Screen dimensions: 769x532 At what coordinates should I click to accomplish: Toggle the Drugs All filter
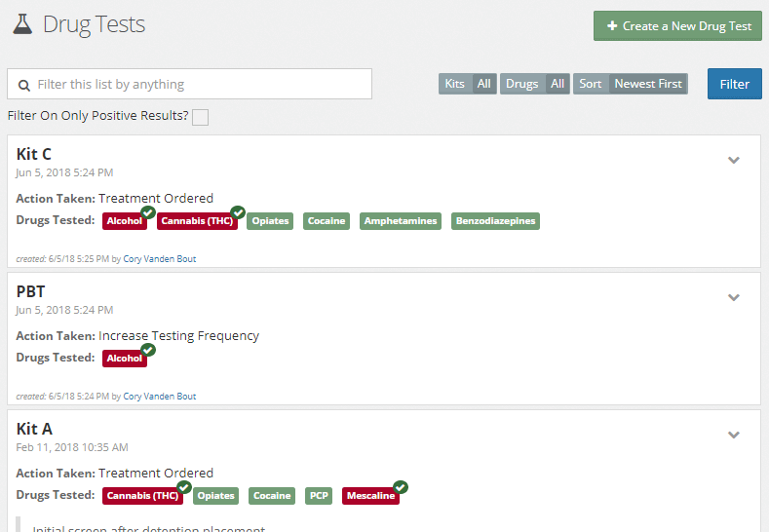(x=534, y=84)
